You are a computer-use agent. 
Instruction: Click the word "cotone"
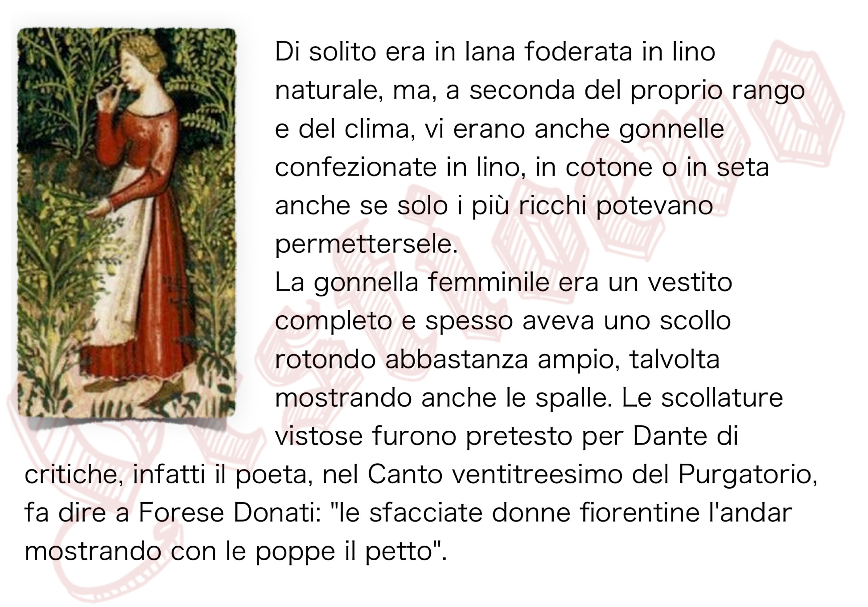coord(609,168)
